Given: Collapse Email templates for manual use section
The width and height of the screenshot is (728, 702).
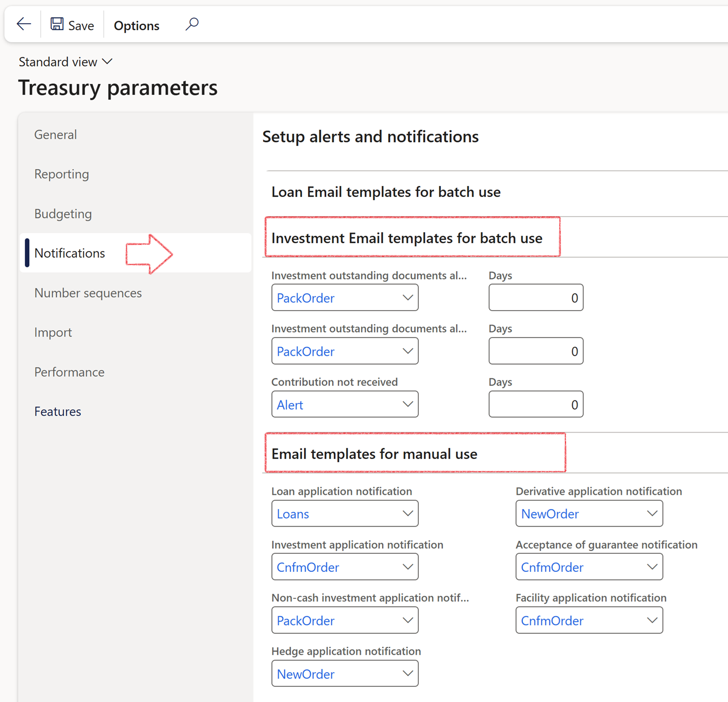Looking at the screenshot, I should pos(374,454).
